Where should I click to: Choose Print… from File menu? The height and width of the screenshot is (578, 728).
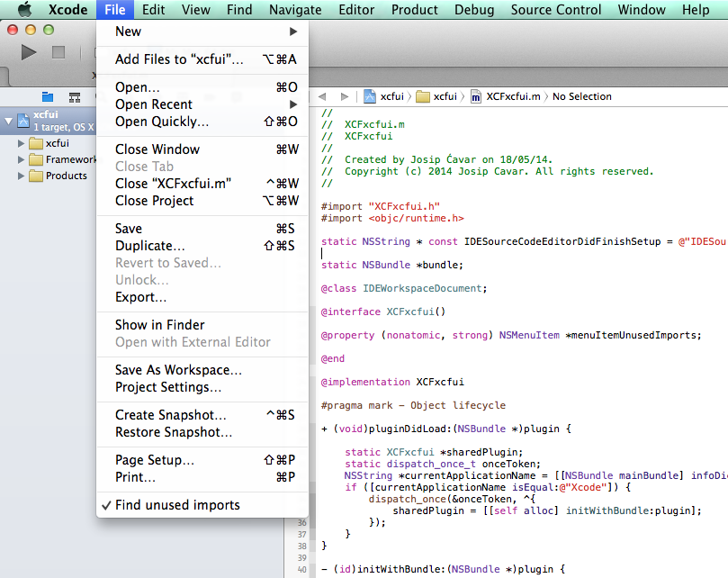point(202,477)
